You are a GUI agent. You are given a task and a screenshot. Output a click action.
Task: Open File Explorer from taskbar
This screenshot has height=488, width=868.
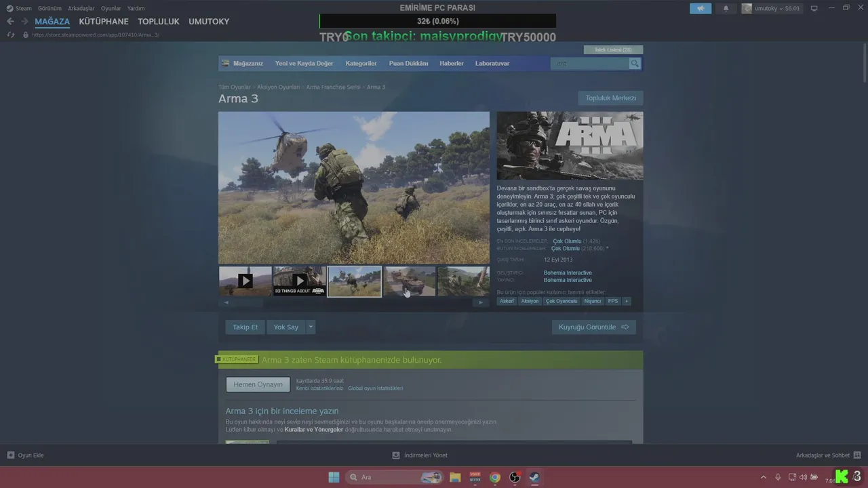[x=455, y=477]
